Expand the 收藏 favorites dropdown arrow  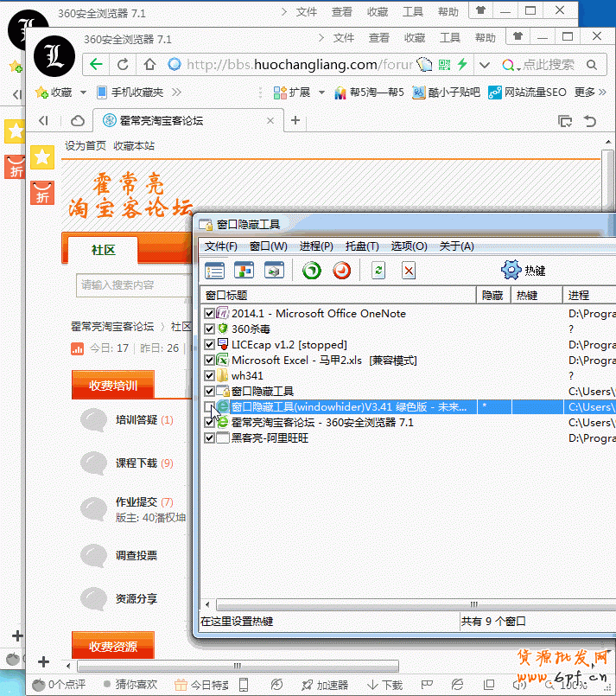tap(83, 93)
